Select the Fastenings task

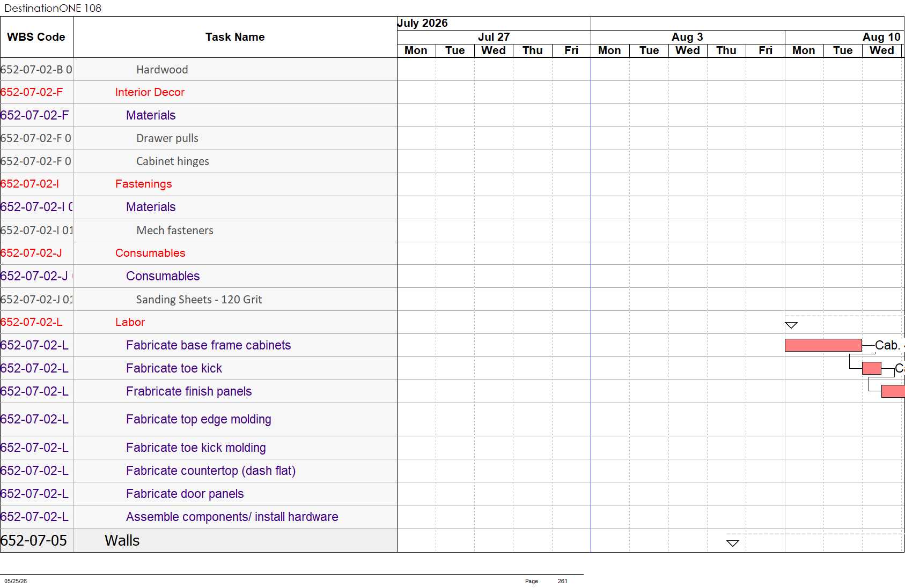143,184
